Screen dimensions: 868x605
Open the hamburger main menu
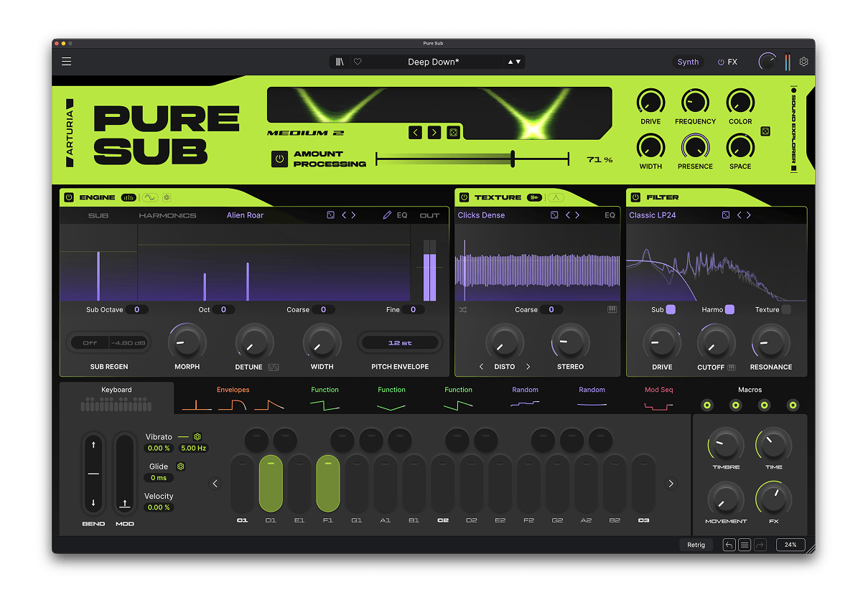(67, 62)
